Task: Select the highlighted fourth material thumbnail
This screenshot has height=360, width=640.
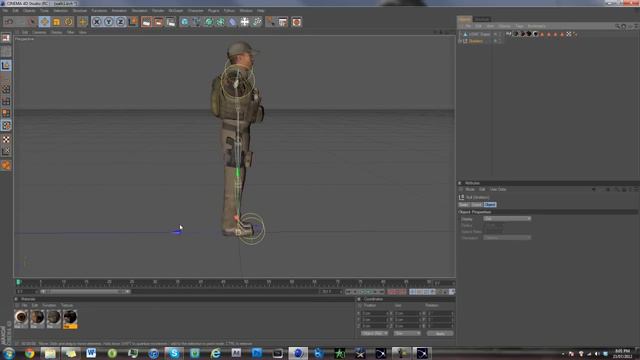Action: click(70, 319)
